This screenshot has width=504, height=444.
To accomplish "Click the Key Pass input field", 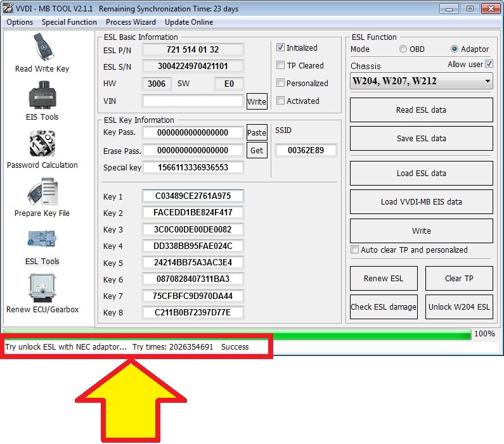I will [x=193, y=132].
